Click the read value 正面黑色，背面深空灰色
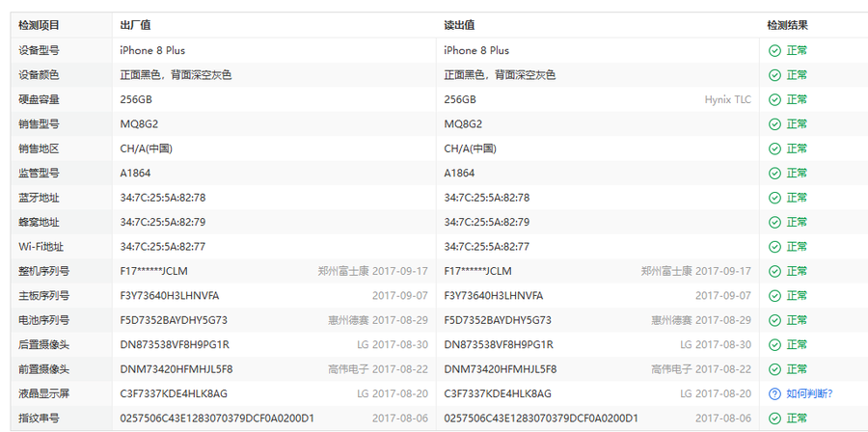868x432 pixels. [500, 75]
